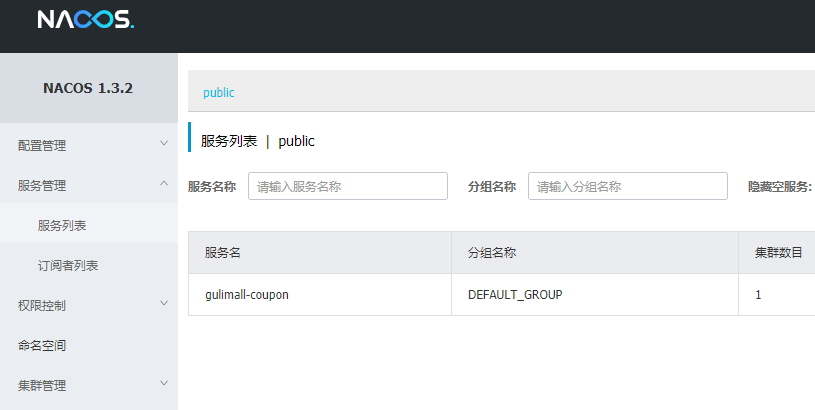Click the 服务名 column header

(320, 253)
